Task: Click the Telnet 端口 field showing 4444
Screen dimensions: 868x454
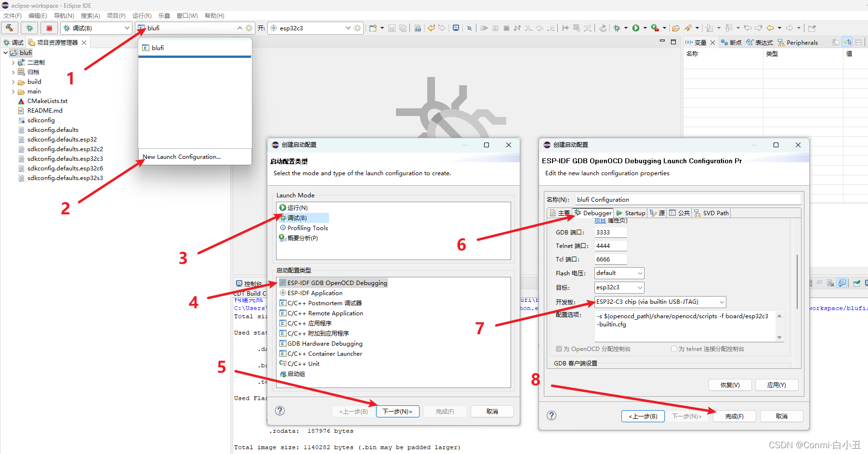Action: pos(610,246)
